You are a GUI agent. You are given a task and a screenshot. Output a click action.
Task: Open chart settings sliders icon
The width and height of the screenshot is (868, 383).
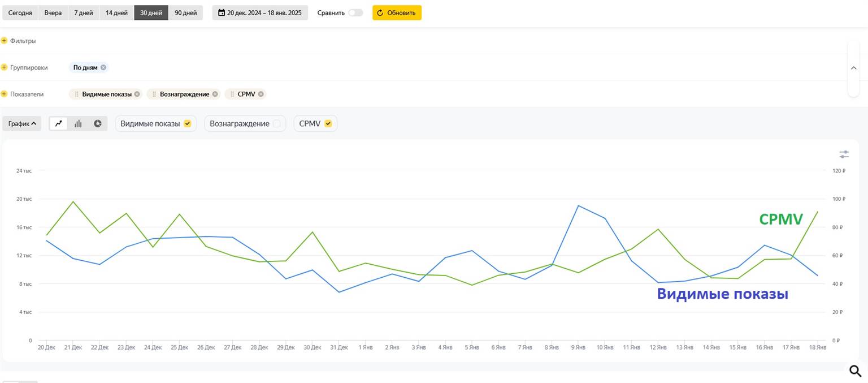click(x=844, y=154)
